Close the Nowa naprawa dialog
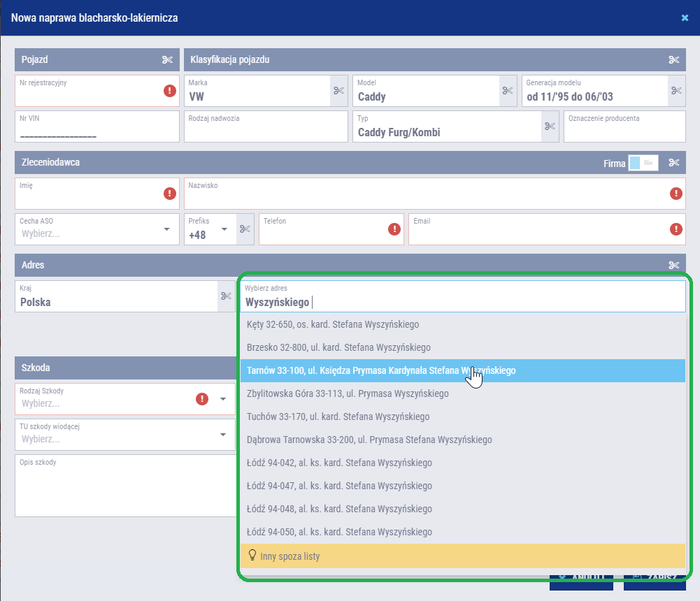 [x=685, y=18]
